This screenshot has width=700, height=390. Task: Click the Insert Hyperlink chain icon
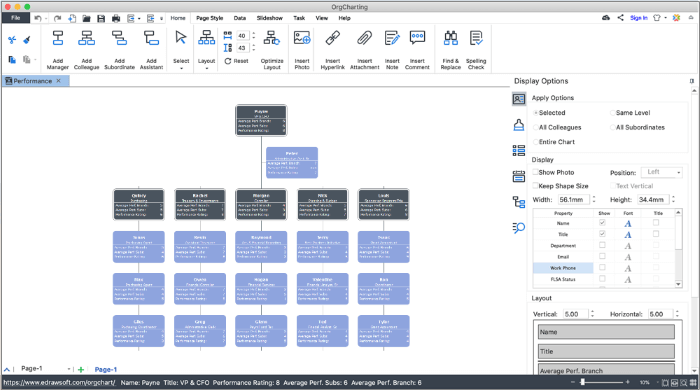(333, 38)
